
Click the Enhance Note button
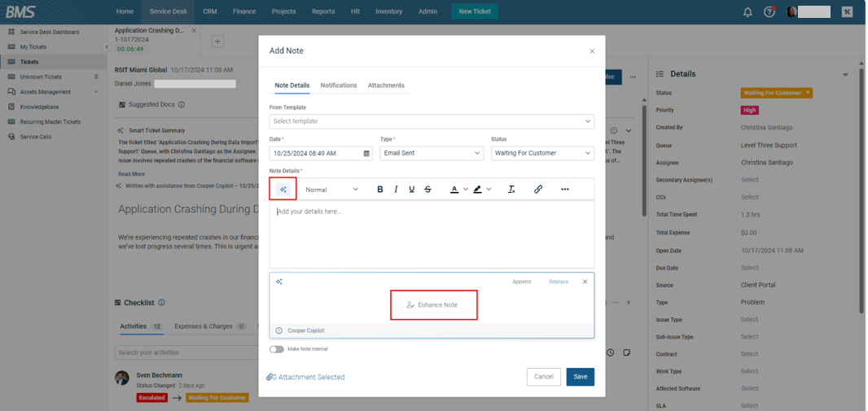433,305
